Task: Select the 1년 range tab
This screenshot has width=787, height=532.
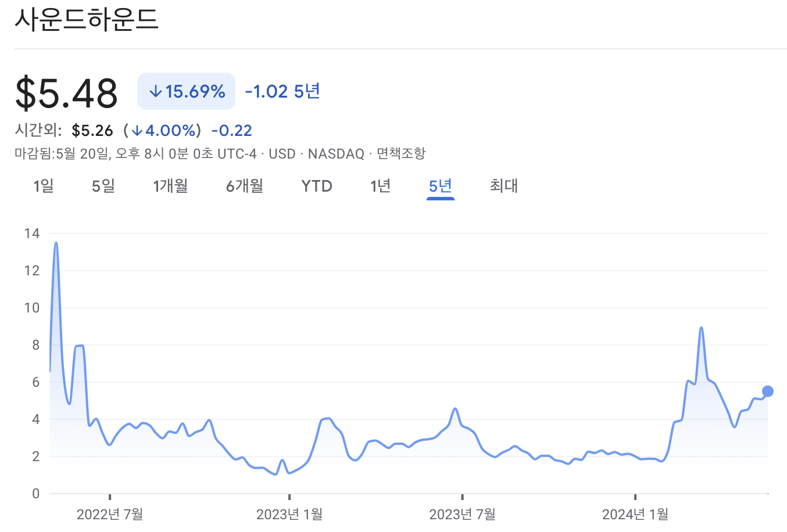Action: click(x=381, y=186)
